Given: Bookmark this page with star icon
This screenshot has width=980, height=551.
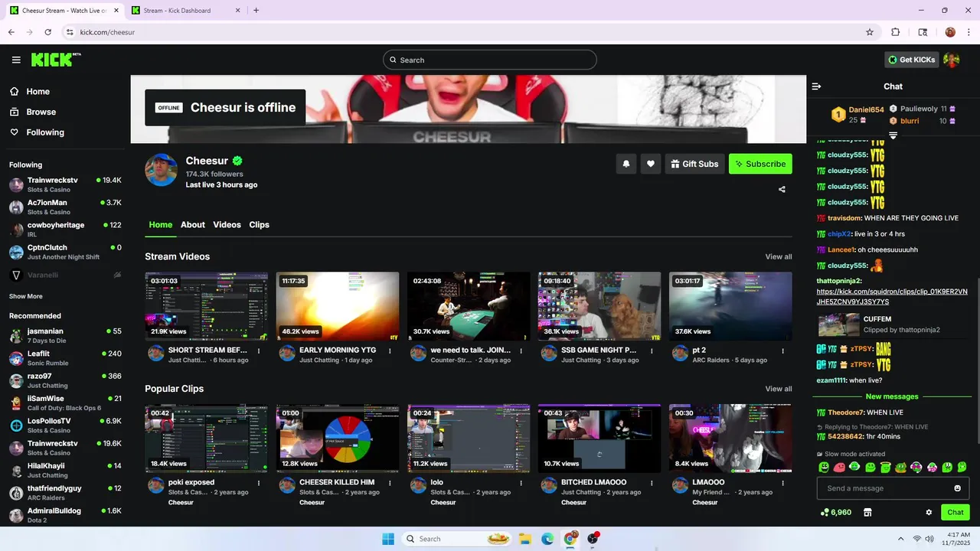Looking at the screenshot, I should pyautogui.click(x=870, y=32).
